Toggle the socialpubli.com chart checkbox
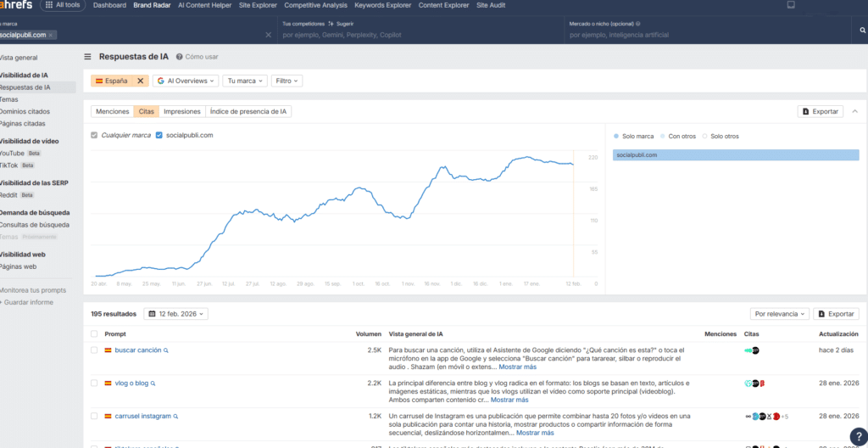Screen dimensions: 868x448 [x=159, y=135]
